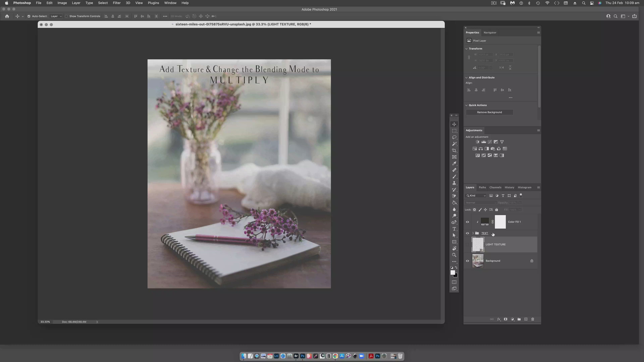
Task: Uncheck the Auto-Select checkbox
Action: [x=29, y=16]
